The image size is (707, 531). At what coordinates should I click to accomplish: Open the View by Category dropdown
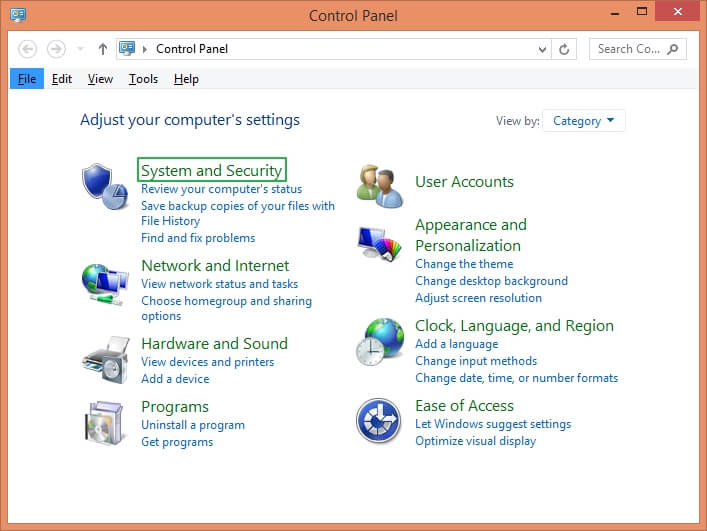[583, 121]
